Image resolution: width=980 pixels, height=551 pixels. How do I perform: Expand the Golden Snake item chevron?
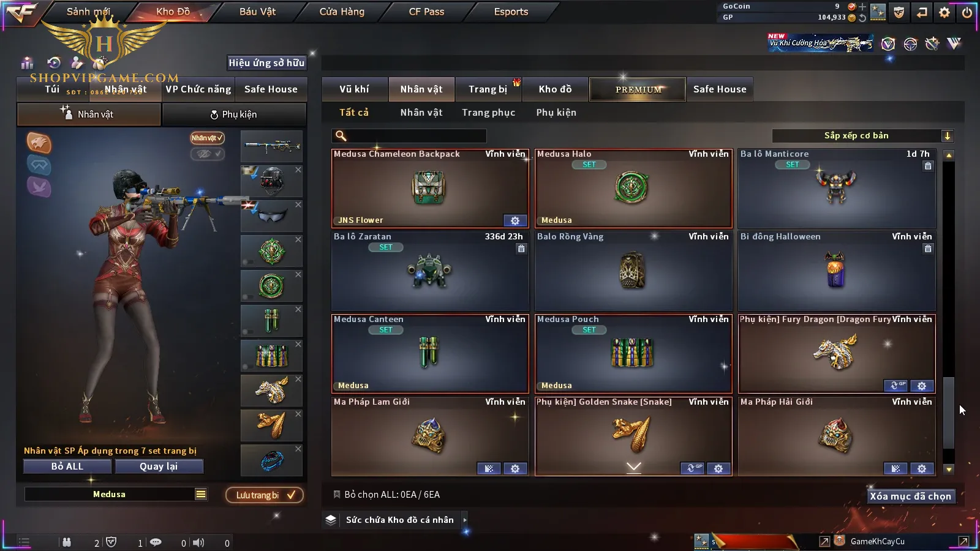pos(634,467)
